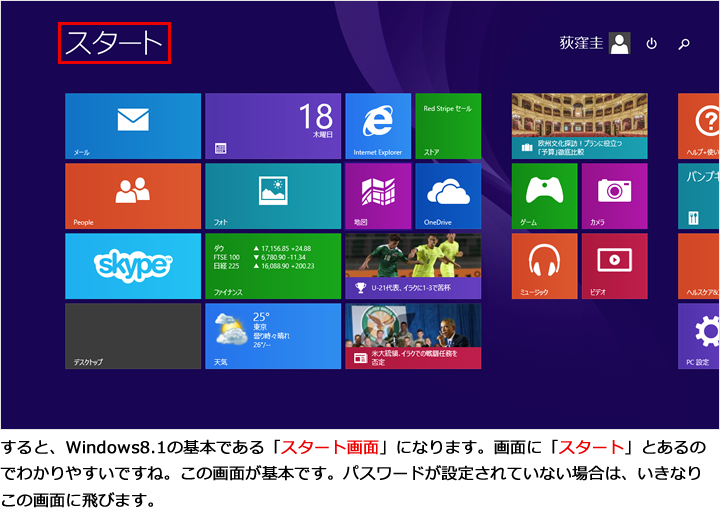Open the travel tile 欧州文化探訪
720x509 pixels.
click(x=579, y=126)
